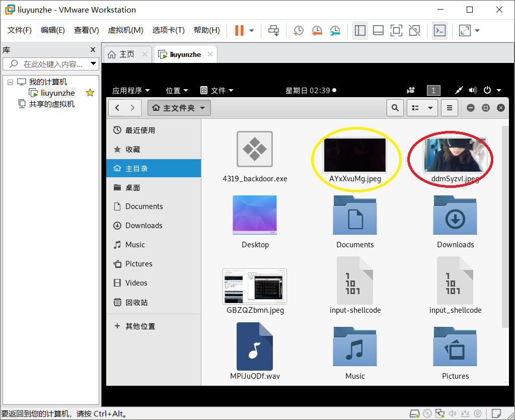
Task: Open Music in the sidebar
Action: pos(154,245)
